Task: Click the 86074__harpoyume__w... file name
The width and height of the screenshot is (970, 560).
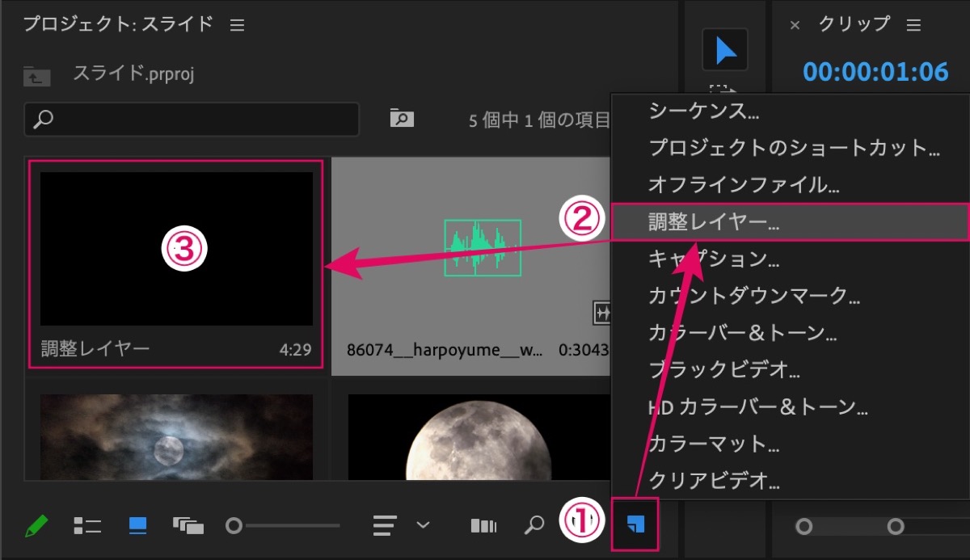Action: (x=445, y=351)
